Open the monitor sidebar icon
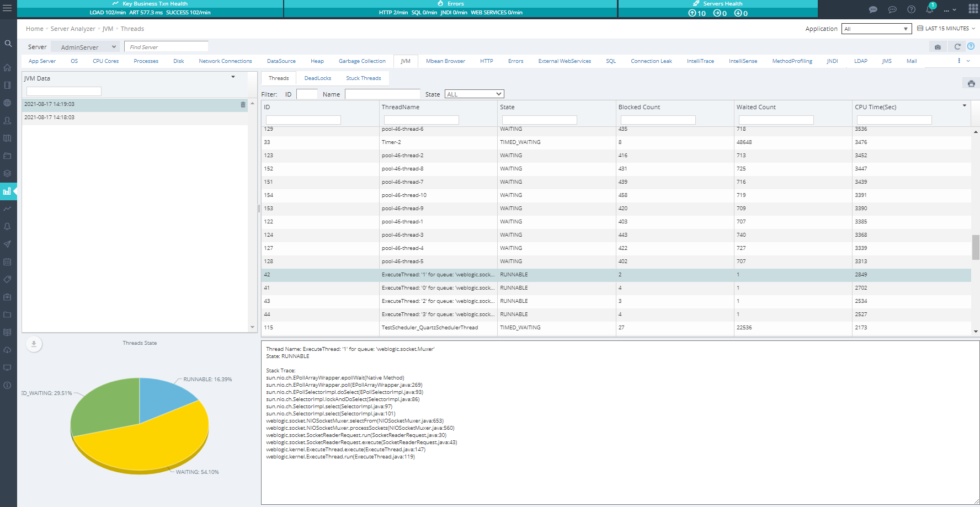Viewport: 980px width, 507px height. pyautogui.click(x=7, y=367)
